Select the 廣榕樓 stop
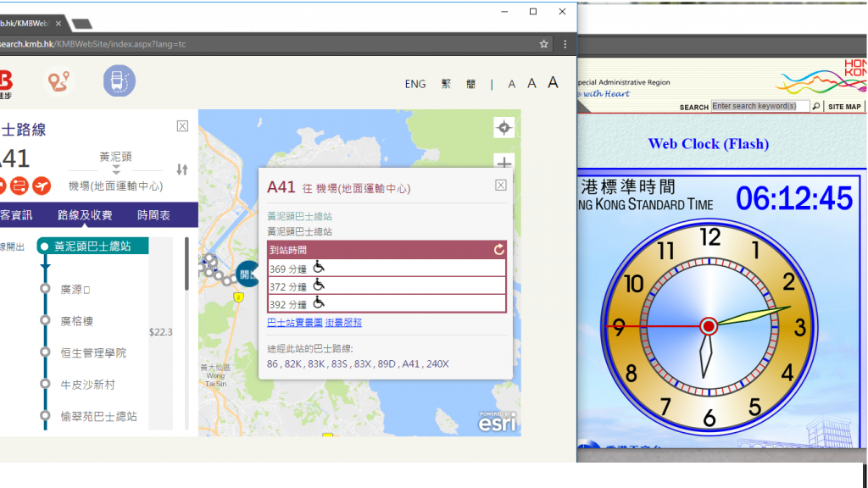868x488 pixels. pos(77,321)
